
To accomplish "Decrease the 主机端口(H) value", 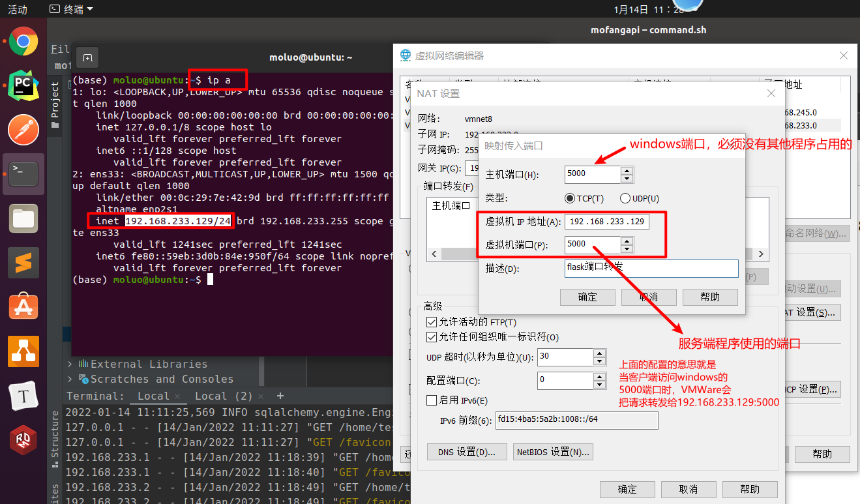I will click(627, 178).
